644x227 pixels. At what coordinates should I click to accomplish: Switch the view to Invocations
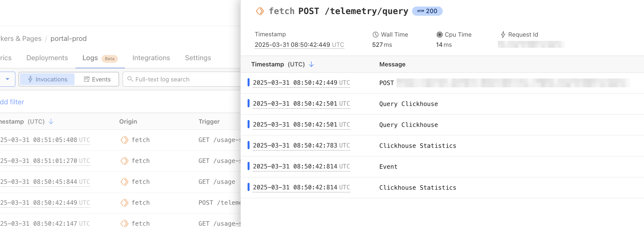click(x=47, y=79)
